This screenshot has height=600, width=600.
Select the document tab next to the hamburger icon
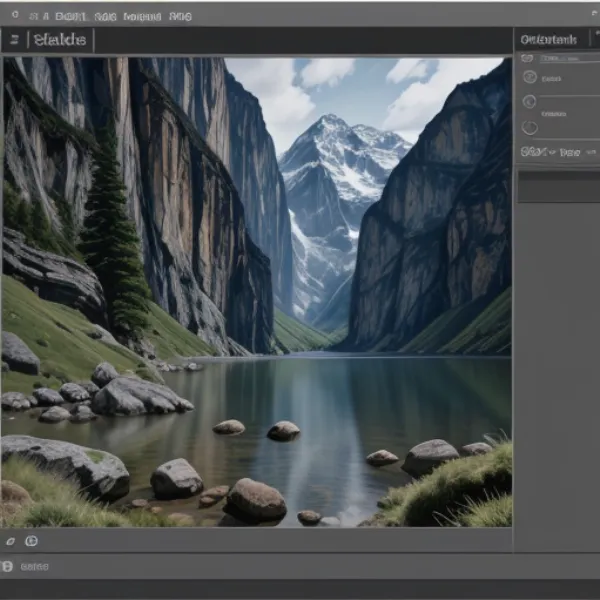(60, 39)
